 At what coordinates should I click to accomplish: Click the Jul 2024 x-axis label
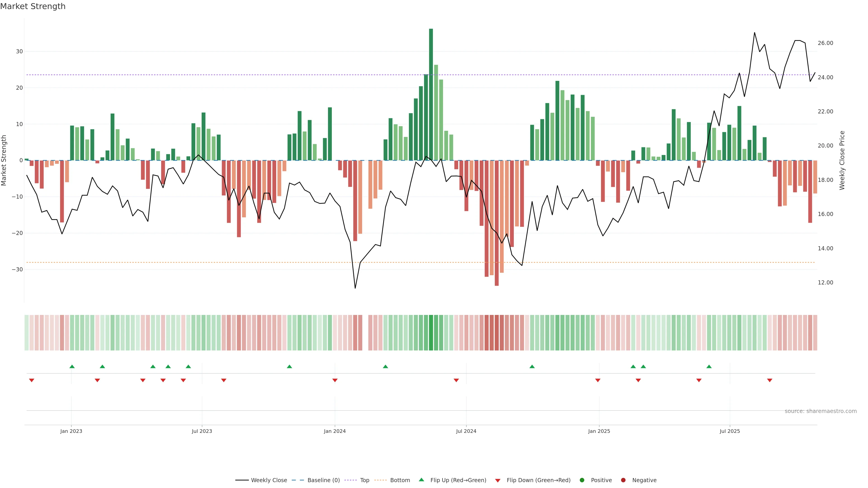pos(466,431)
